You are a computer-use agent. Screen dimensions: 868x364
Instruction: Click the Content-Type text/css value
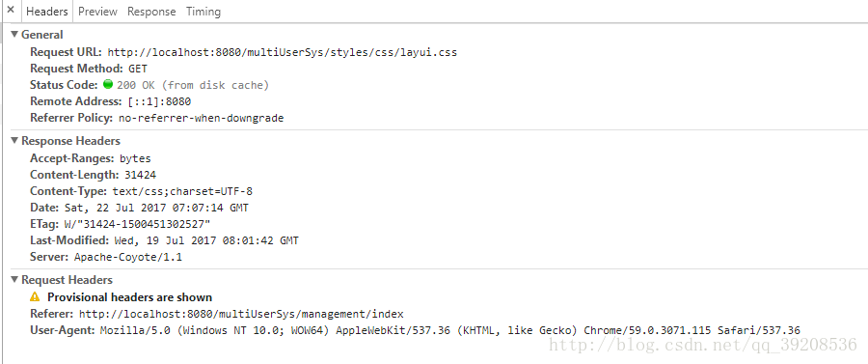point(182,191)
